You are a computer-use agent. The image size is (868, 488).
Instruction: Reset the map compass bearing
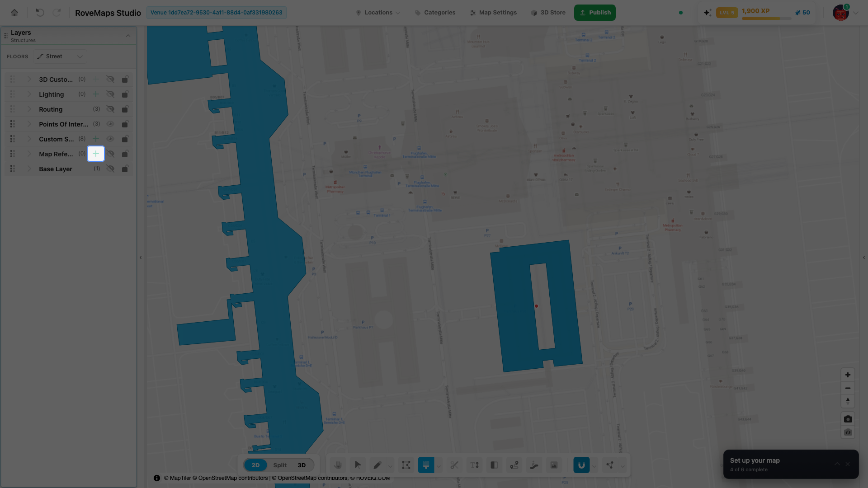pos(848,401)
